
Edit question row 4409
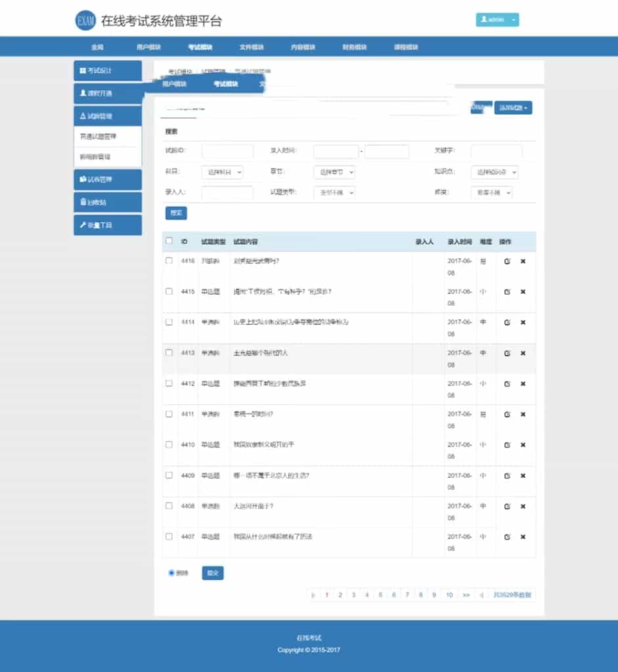click(x=507, y=476)
